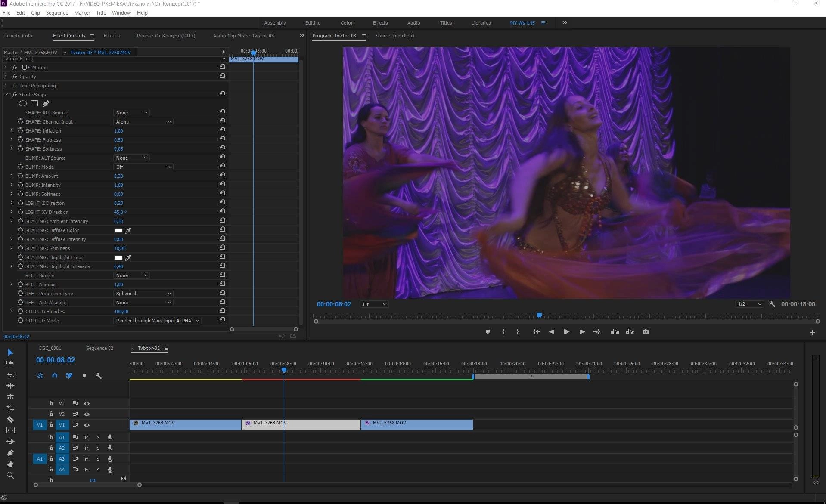Switch to the Sequence 02 timeline tab

(99, 348)
